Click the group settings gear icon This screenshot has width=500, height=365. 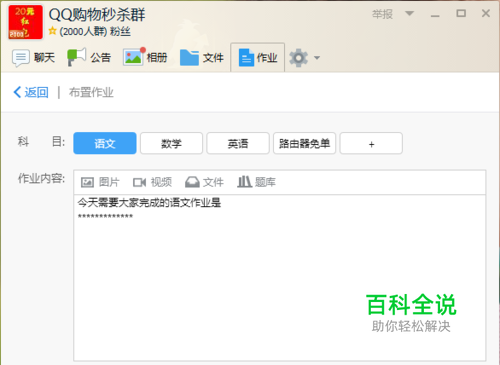(x=298, y=58)
